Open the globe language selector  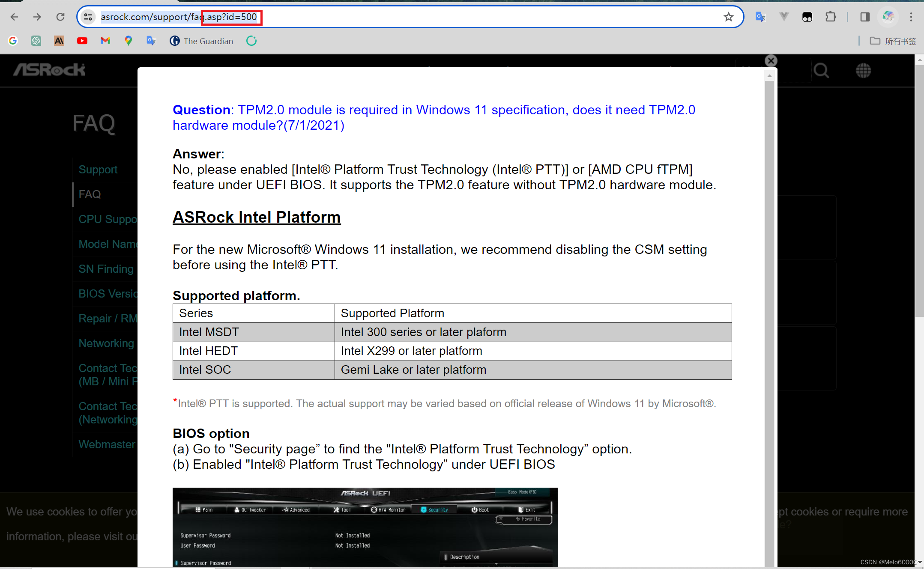863,70
